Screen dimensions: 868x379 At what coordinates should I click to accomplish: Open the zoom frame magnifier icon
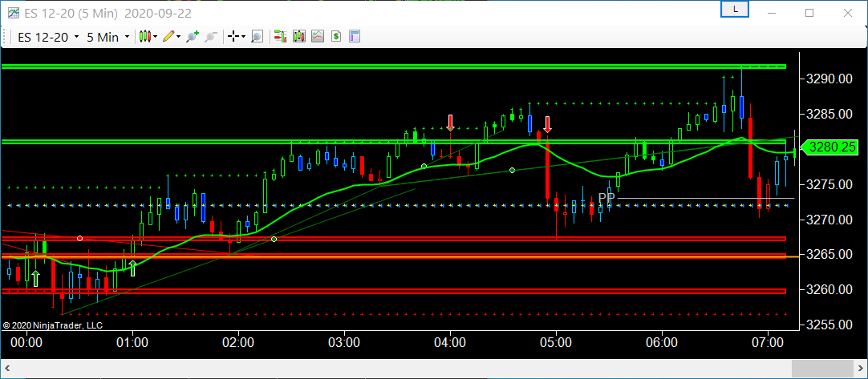[257, 37]
